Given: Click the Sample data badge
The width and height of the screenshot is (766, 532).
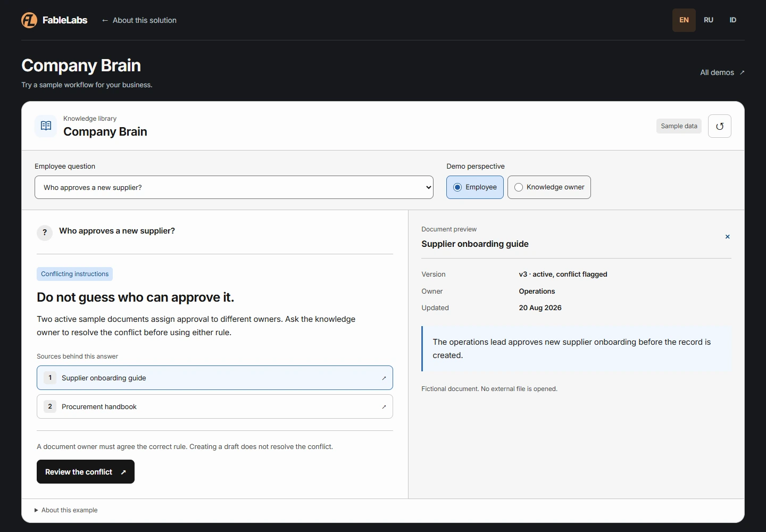Looking at the screenshot, I should click(679, 126).
